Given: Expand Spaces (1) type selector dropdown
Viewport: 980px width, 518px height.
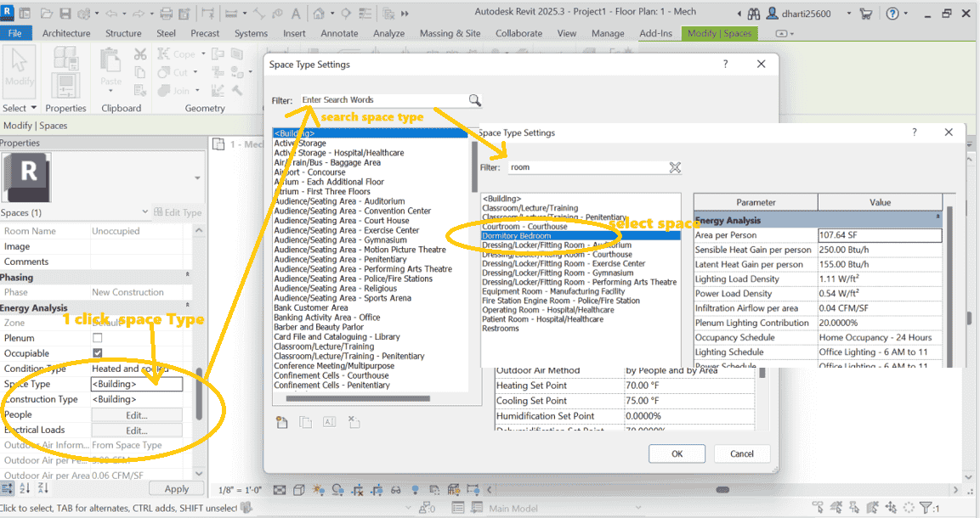Looking at the screenshot, I should coord(145,212).
